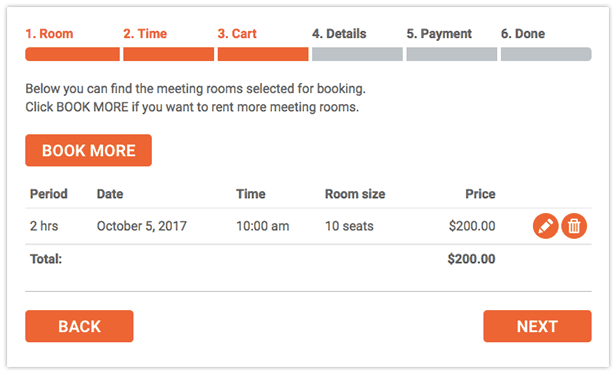Open the 5. Payment step
Image resolution: width=616 pixels, height=374 pixels.
pos(439,34)
